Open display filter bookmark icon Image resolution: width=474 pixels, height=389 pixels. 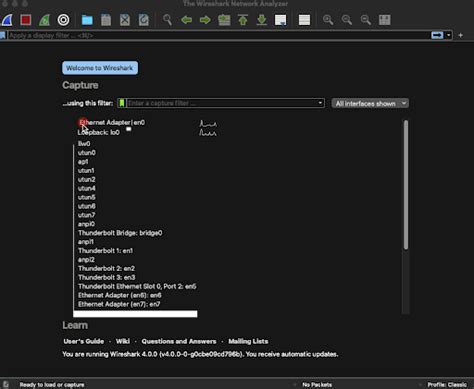3,35
